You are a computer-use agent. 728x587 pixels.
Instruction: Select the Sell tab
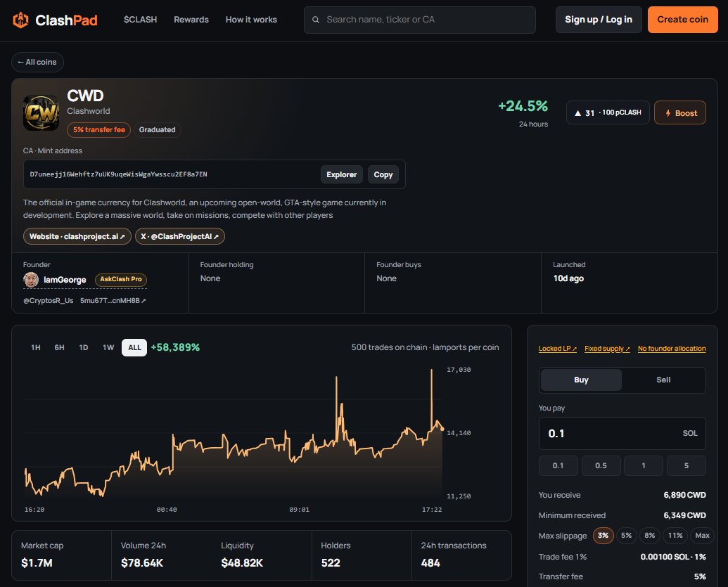pyautogui.click(x=663, y=380)
